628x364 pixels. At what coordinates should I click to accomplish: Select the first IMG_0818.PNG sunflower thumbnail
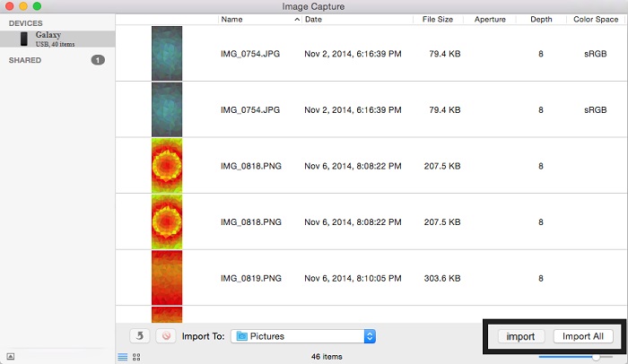click(167, 166)
